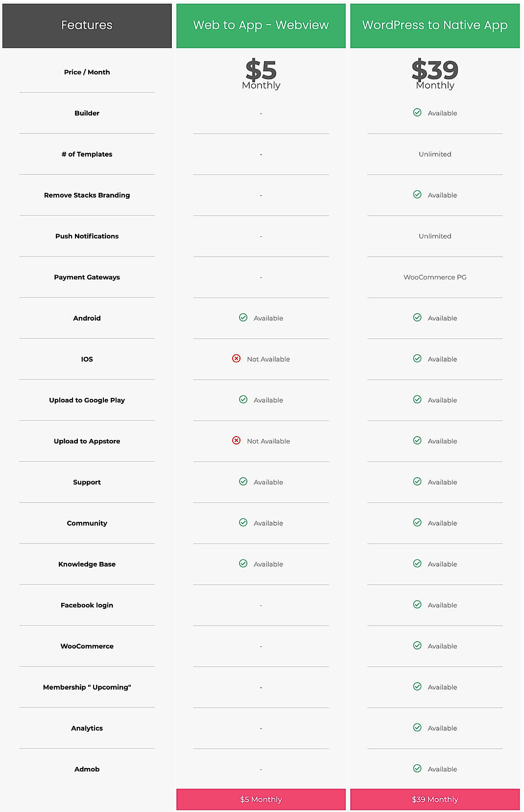
Task: Click the Support Available indicator in Webview column
Action: pos(242,482)
